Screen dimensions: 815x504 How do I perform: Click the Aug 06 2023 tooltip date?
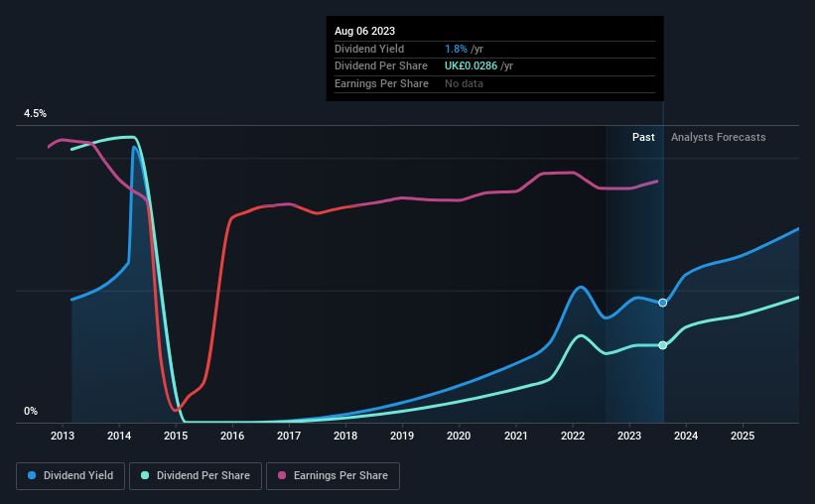[x=365, y=31]
